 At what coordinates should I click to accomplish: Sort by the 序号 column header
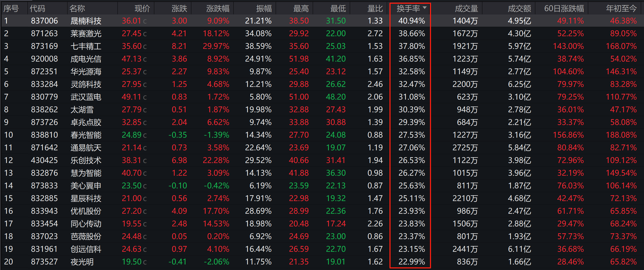11,8
